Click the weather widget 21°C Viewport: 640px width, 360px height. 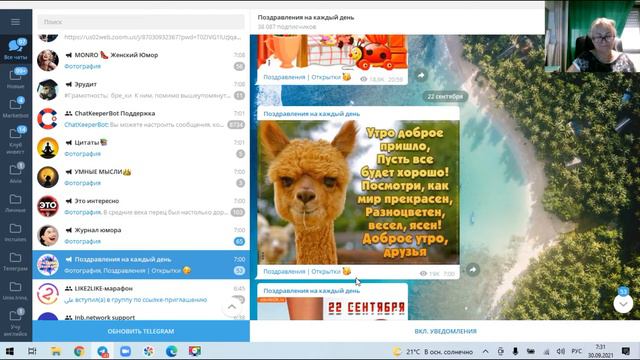(x=433, y=351)
